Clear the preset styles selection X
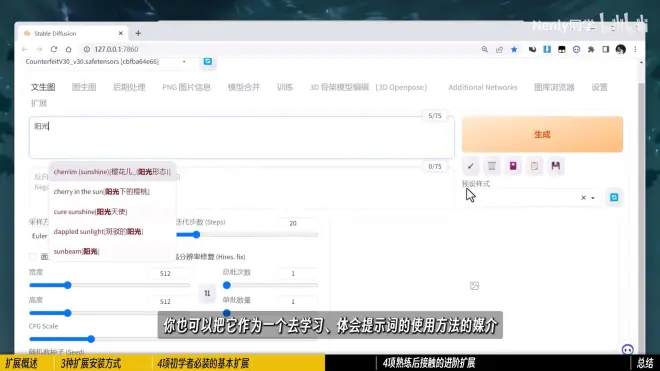Viewport: 660px width, 371px height. pos(583,198)
